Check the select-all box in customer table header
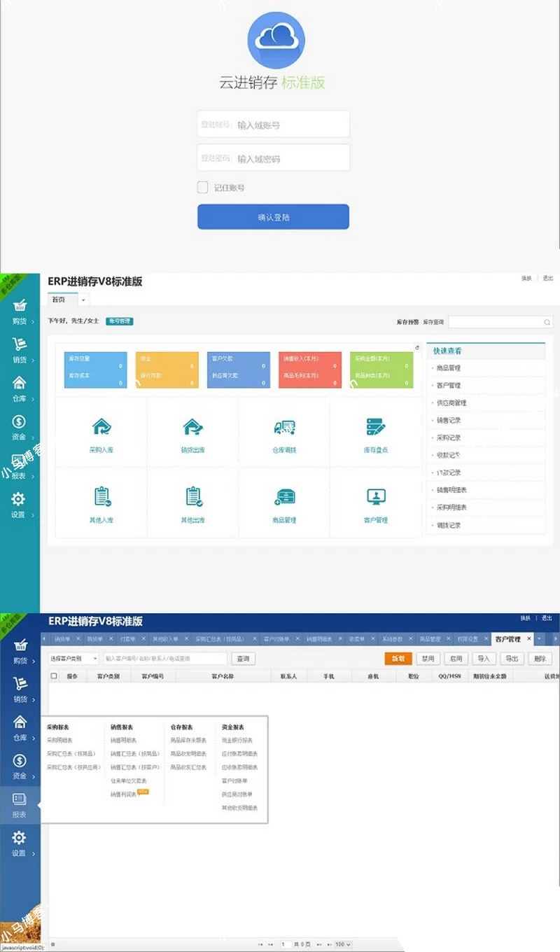 54,676
